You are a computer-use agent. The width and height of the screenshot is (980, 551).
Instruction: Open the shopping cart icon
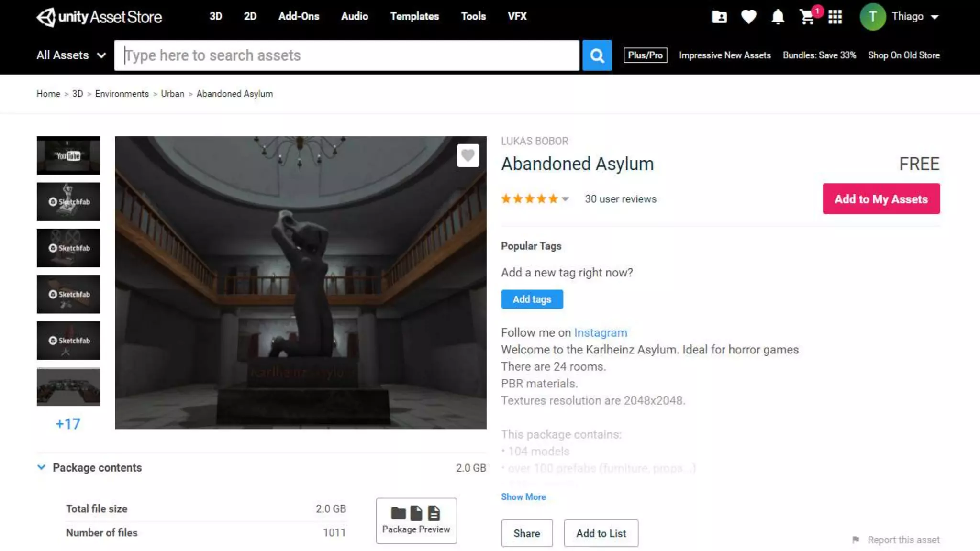(x=807, y=17)
